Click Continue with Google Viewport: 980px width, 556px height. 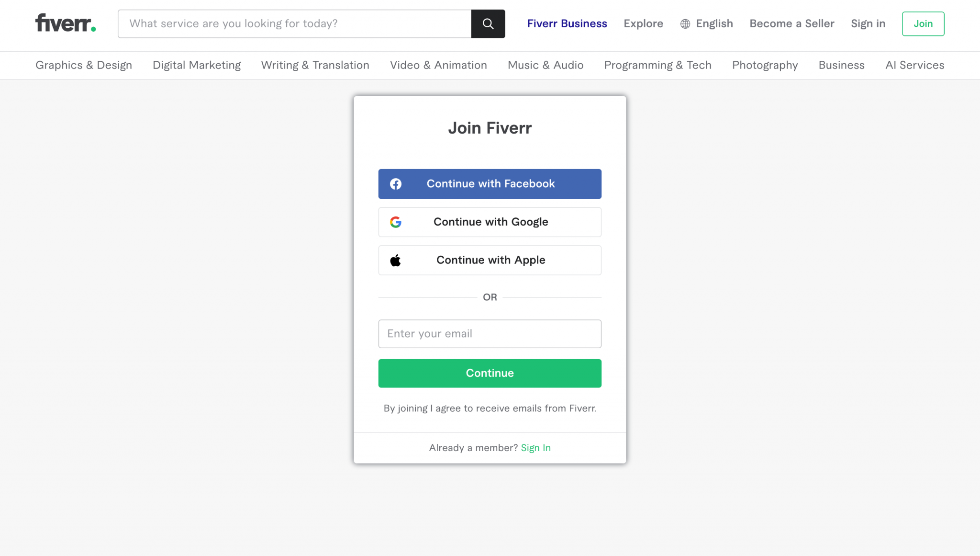pos(490,222)
